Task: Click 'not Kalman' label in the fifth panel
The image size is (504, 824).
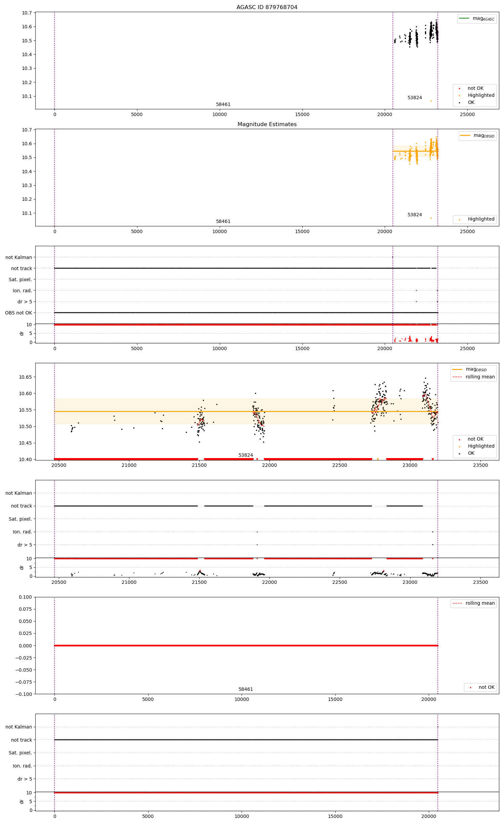Action: (18, 493)
